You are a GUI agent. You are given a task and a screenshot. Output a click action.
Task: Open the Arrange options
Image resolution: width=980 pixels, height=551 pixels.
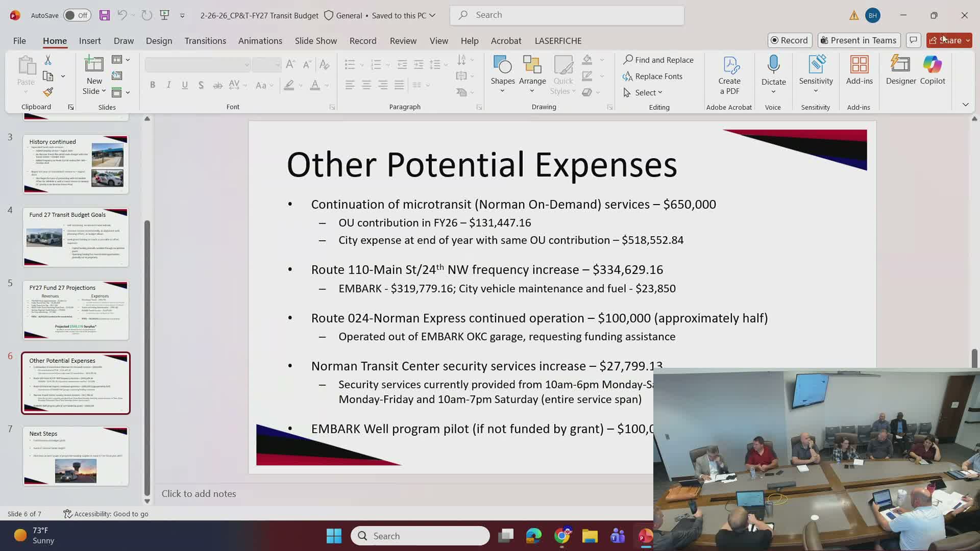pos(532,71)
